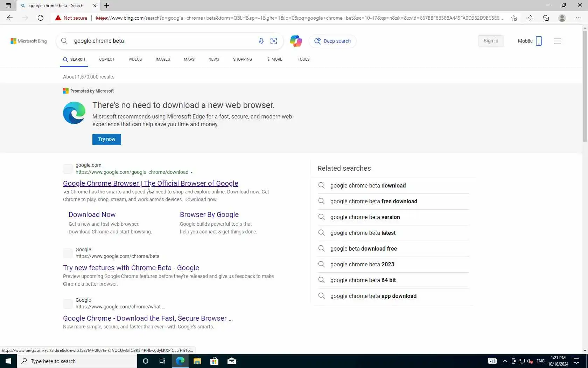Open Microsoft Store from the taskbar
588x368 pixels.
click(x=214, y=361)
